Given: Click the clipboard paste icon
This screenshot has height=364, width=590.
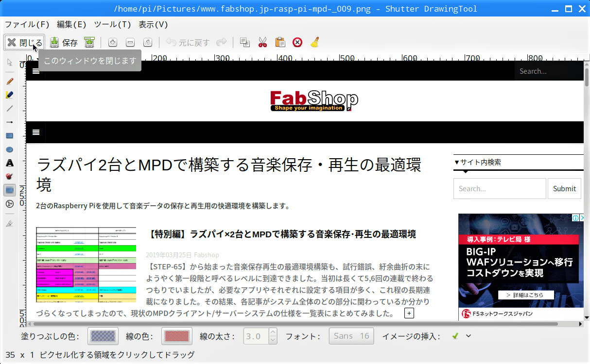Looking at the screenshot, I should pos(280,43).
